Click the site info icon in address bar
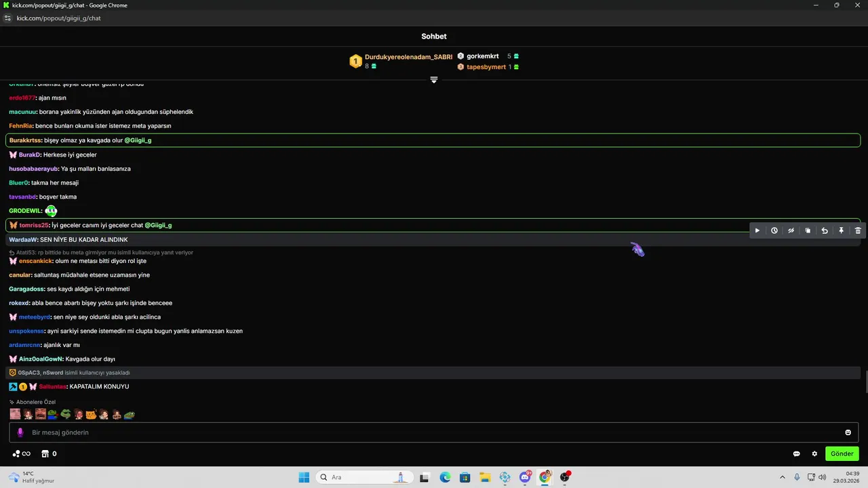This screenshot has width=868, height=488. pyautogui.click(x=7, y=18)
